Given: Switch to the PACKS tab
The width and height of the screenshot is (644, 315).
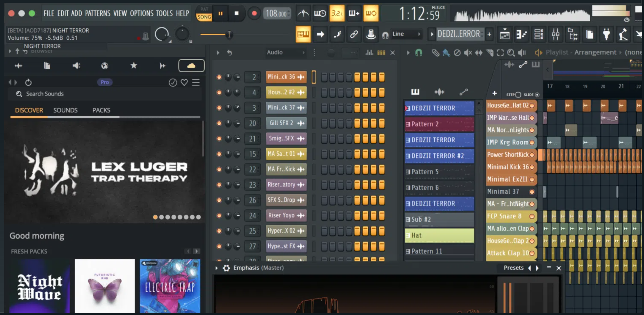Looking at the screenshot, I should pyautogui.click(x=101, y=110).
